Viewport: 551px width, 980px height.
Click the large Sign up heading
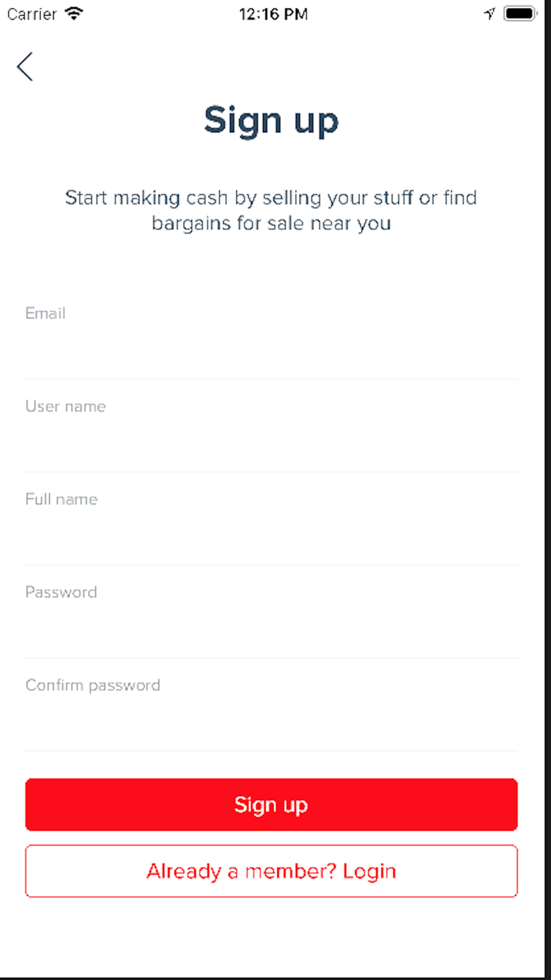point(271,121)
